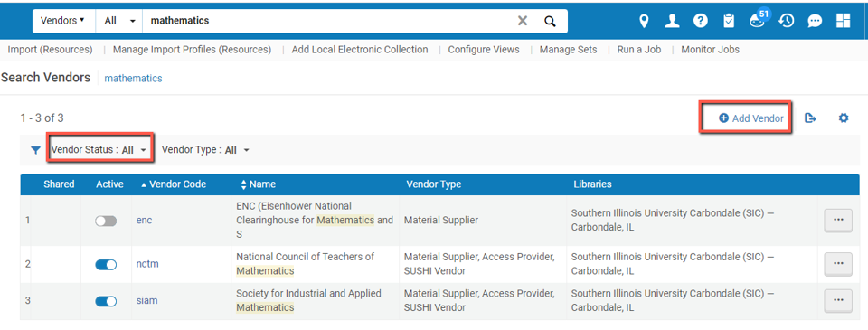Click the Search Vendors page title
Screen dimensions: 868x330
click(x=45, y=78)
